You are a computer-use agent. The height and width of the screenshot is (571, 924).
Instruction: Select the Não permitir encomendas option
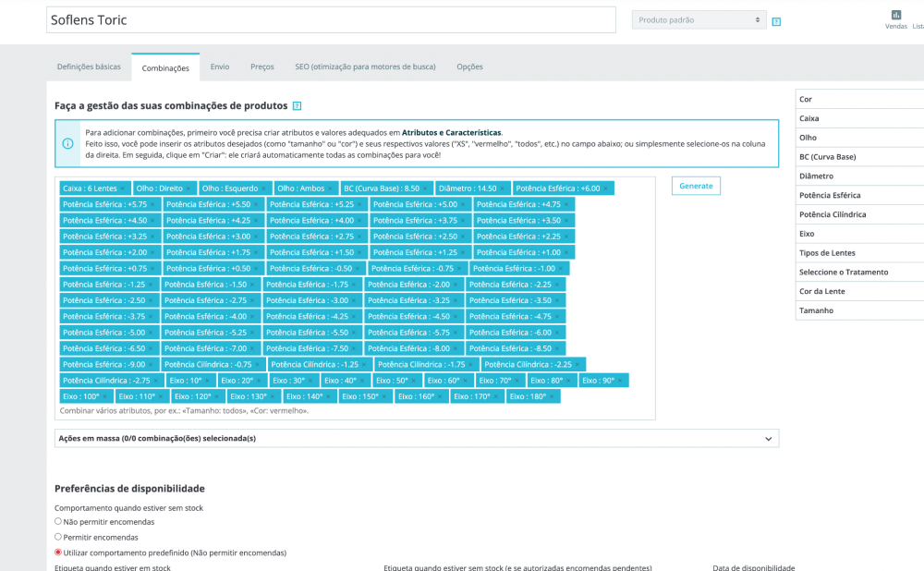(57, 521)
